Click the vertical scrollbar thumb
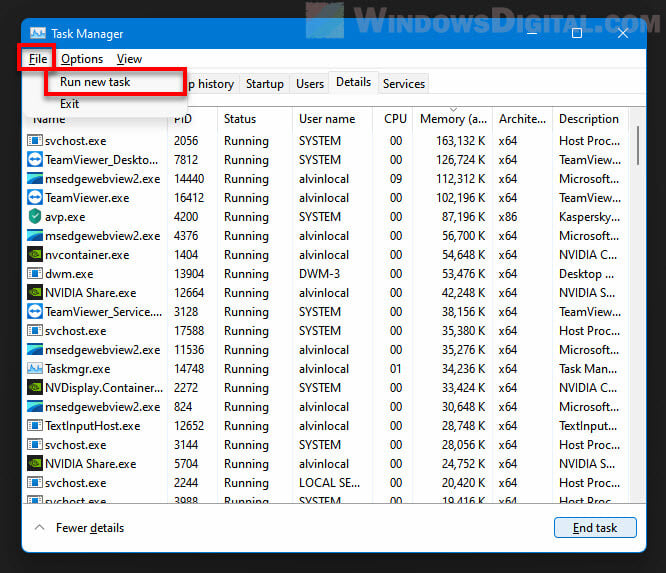The width and height of the screenshot is (666, 573). 637,146
